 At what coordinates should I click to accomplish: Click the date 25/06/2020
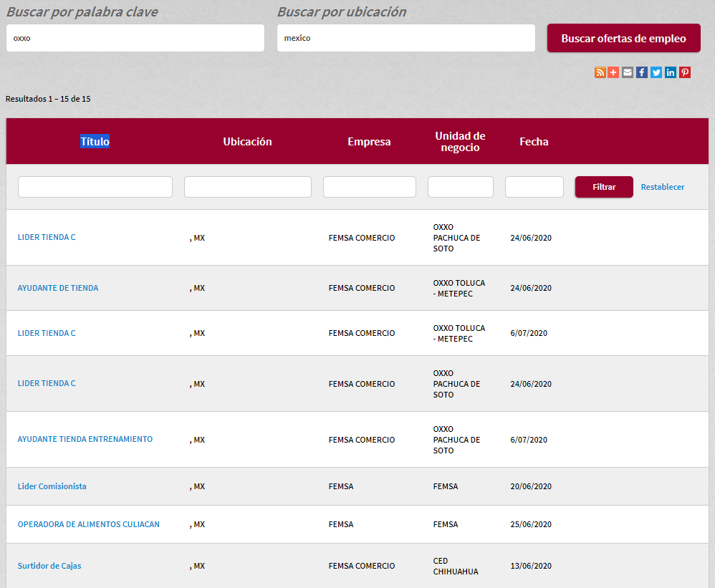[531, 524]
